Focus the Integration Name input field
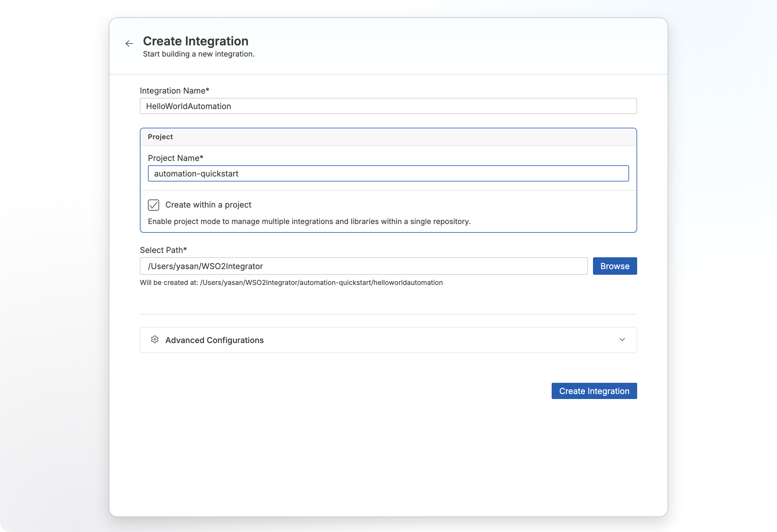 (x=388, y=106)
